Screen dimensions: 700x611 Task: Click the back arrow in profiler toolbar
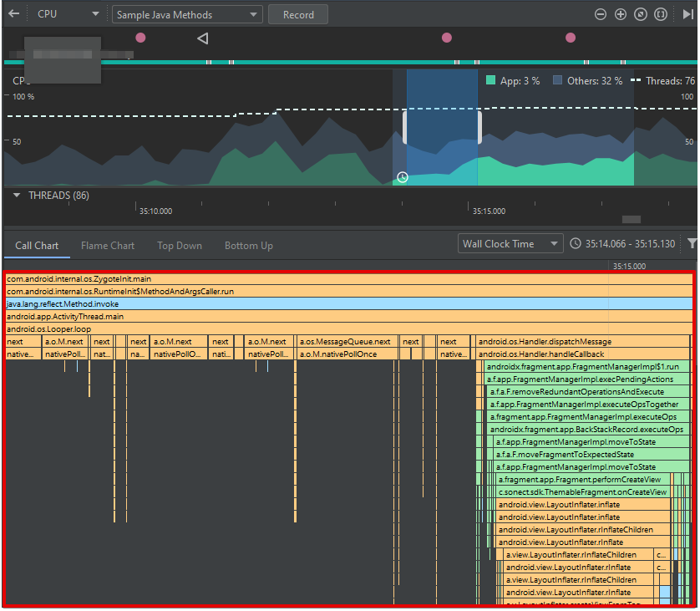pos(14,14)
